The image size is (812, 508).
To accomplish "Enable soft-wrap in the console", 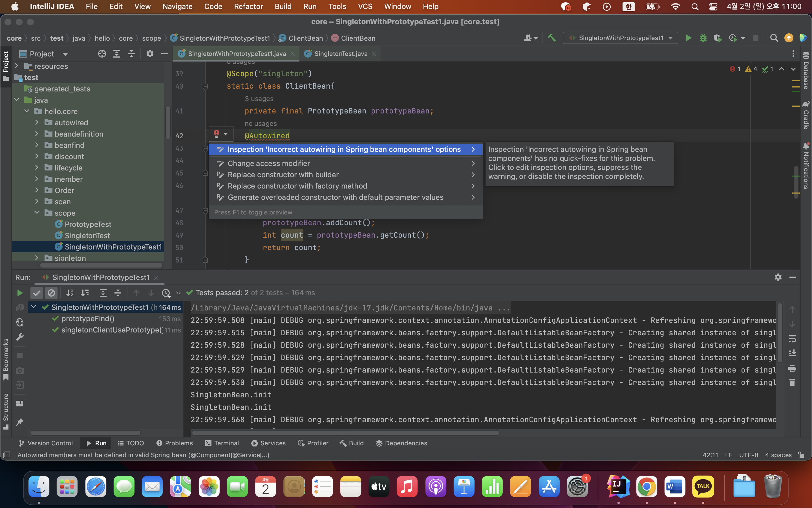I will pos(792,339).
